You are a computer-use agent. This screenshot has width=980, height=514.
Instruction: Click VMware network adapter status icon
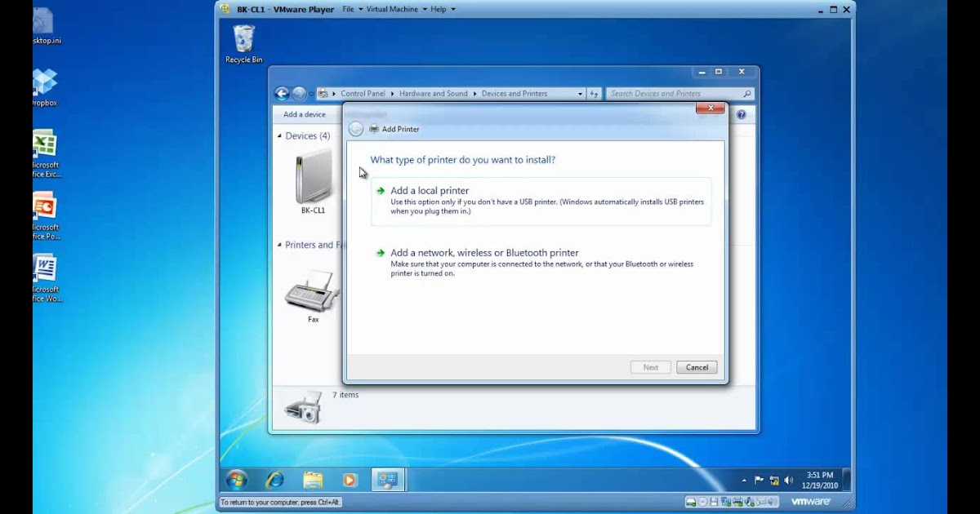pyautogui.click(x=726, y=502)
